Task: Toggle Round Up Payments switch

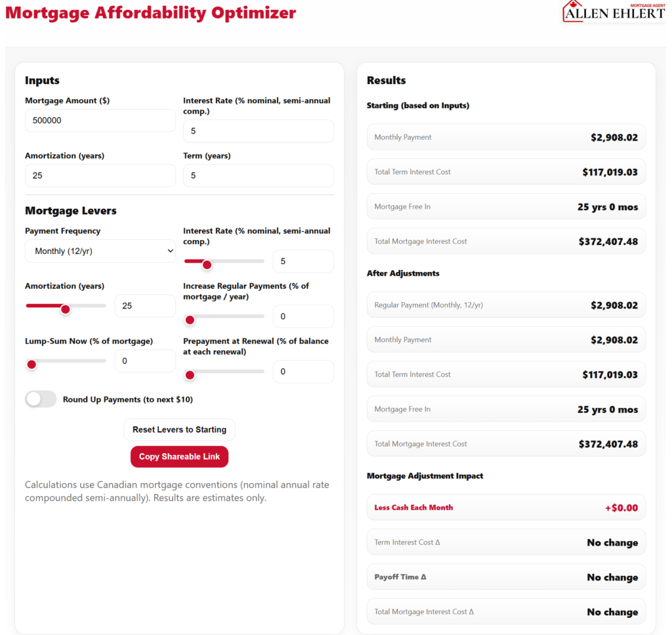Action: click(x=41, y=399)
